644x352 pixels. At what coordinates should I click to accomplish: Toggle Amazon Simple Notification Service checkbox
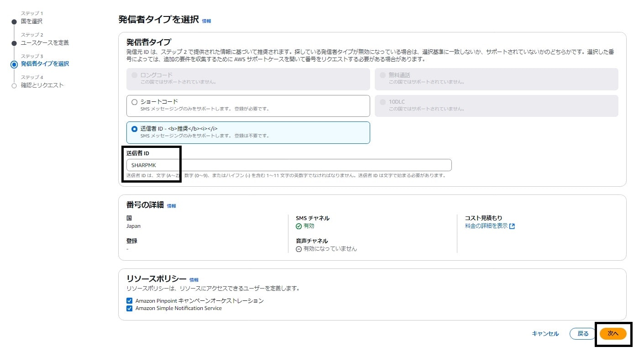tap(130, 309)
